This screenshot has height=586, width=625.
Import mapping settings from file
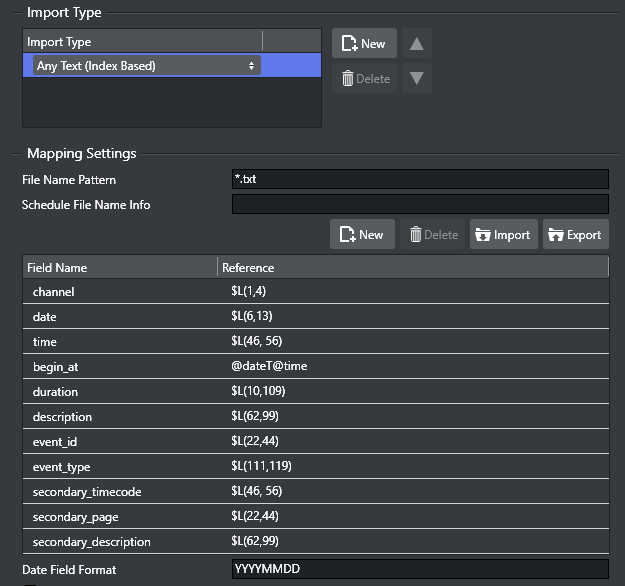pyautogui.click(x=504, y=235)
